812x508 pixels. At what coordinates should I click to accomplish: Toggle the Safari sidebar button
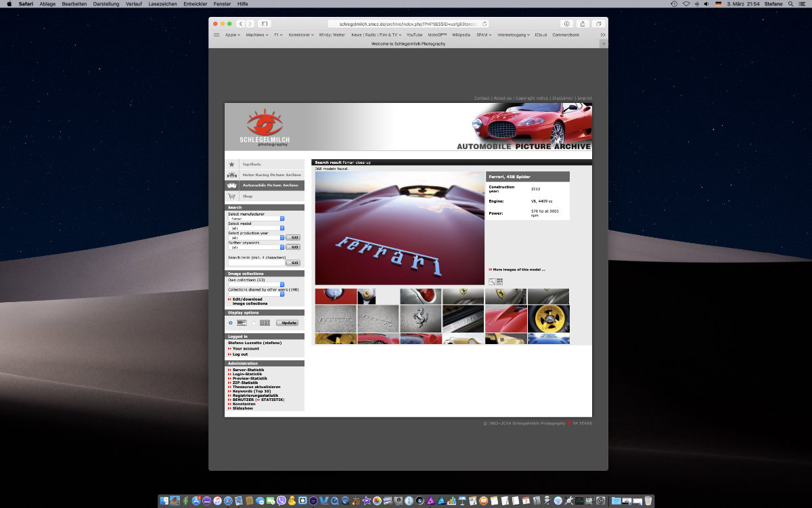coord(264,24)
